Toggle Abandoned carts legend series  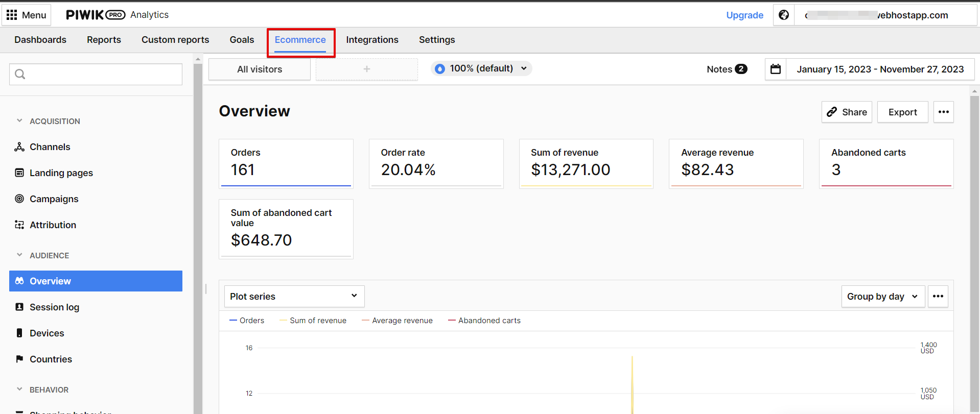(484, 321)
